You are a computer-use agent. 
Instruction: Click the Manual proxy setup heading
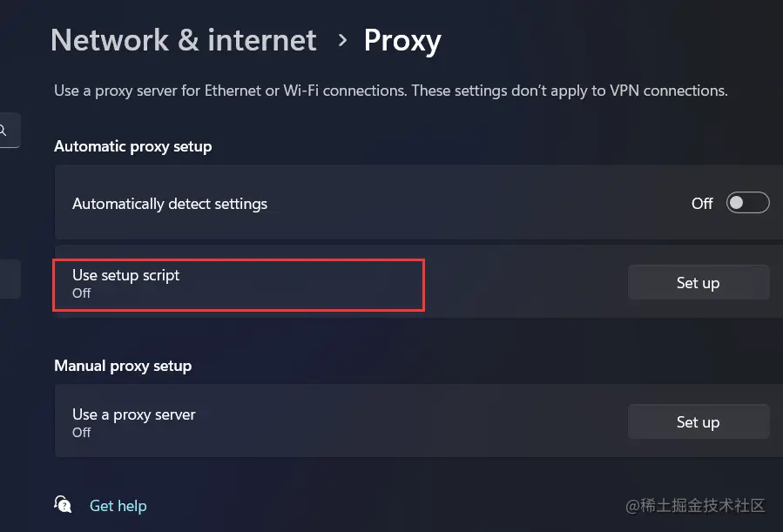(x=123, y=366)
